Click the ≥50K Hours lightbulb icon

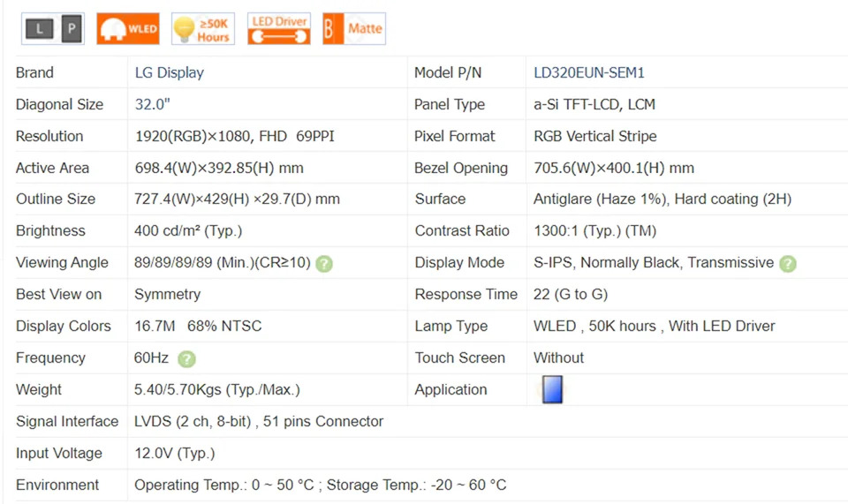point(203,28)
